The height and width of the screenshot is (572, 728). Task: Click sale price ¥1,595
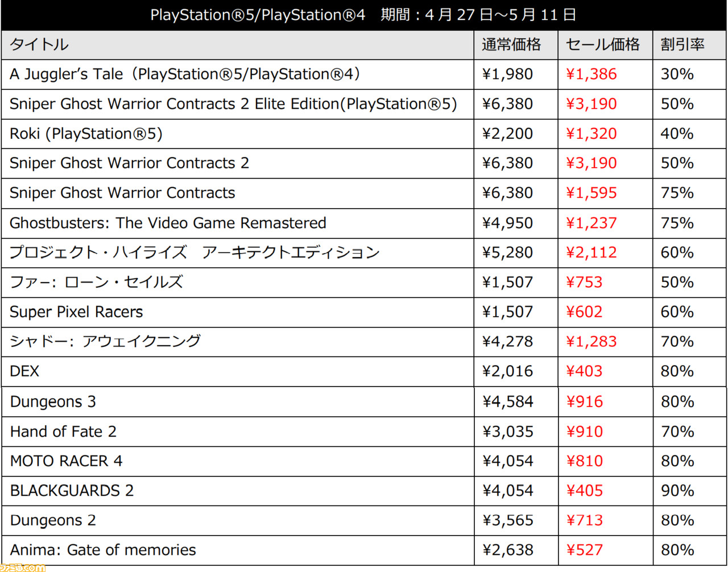(591, 193)
